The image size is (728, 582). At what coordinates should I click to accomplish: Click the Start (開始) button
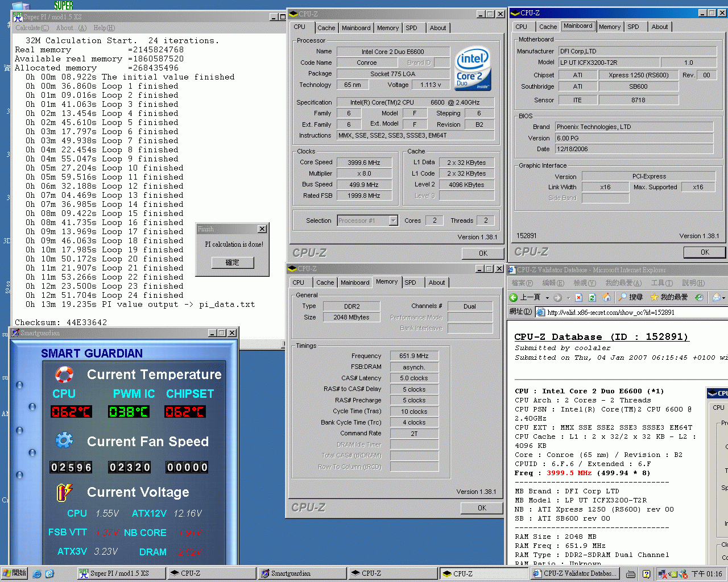pyautogui.click(x=14, y=573)
